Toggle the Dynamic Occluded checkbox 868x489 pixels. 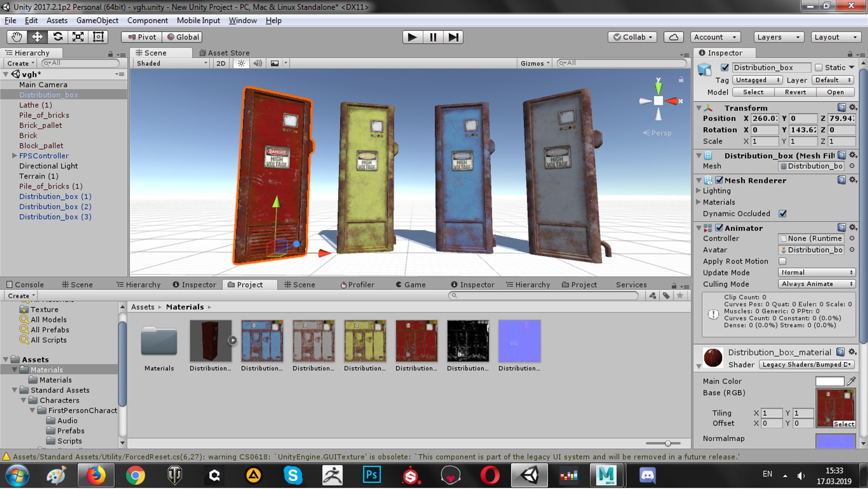pyautogui.click(x=782, y=213)
